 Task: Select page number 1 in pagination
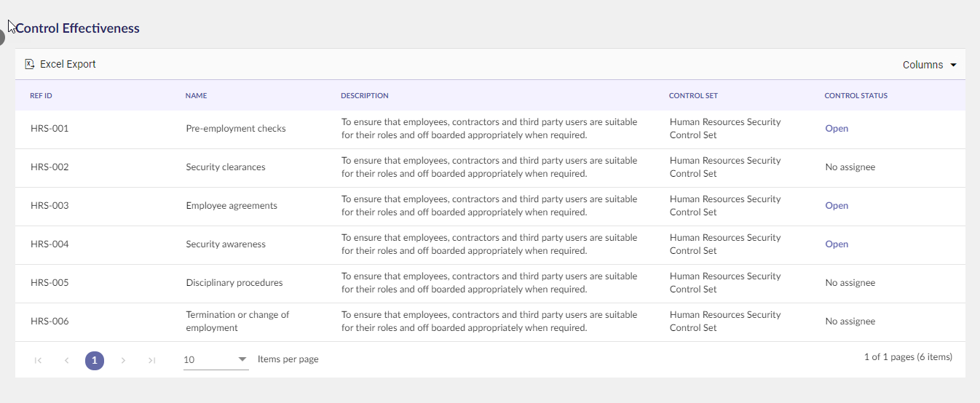click(95, 360)
